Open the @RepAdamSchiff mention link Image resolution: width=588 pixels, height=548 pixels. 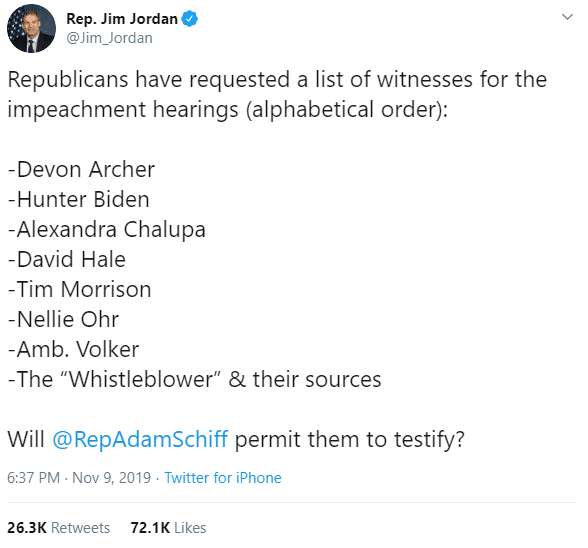pos(140,439)
